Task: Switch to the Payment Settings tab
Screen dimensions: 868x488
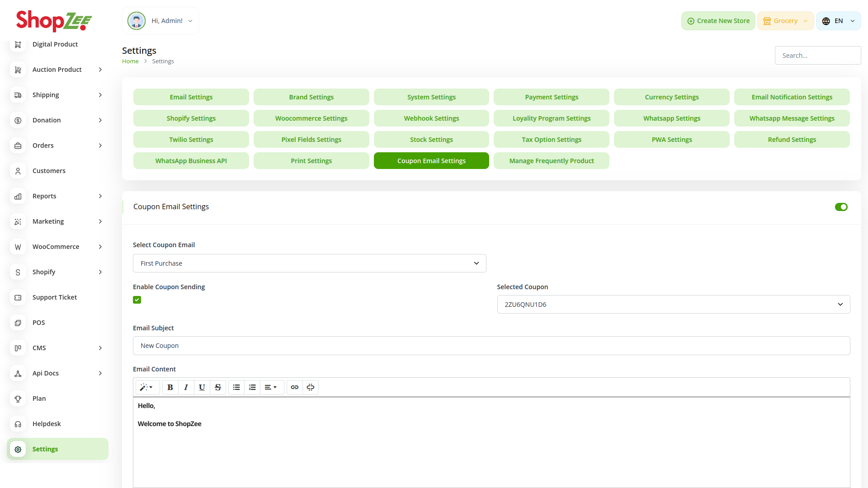Action: (x=551, y=97)
